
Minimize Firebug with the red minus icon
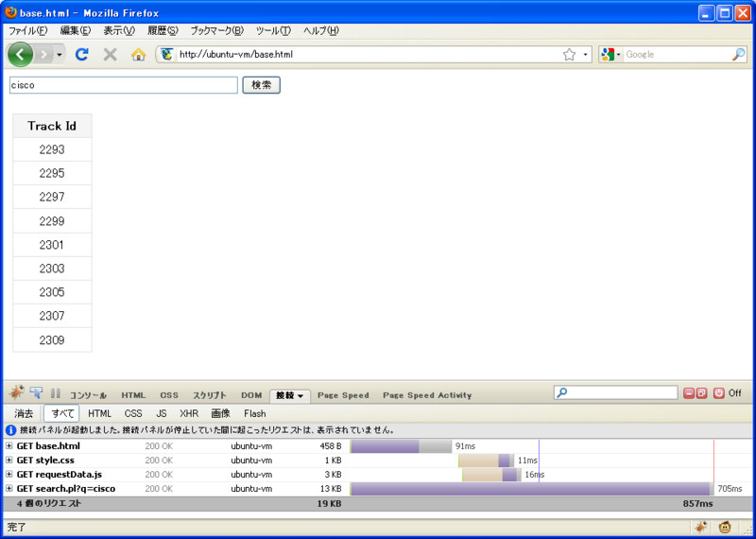689,393
